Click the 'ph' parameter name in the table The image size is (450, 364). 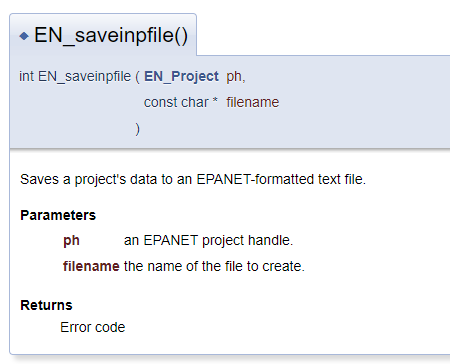(x=71, y=241)
